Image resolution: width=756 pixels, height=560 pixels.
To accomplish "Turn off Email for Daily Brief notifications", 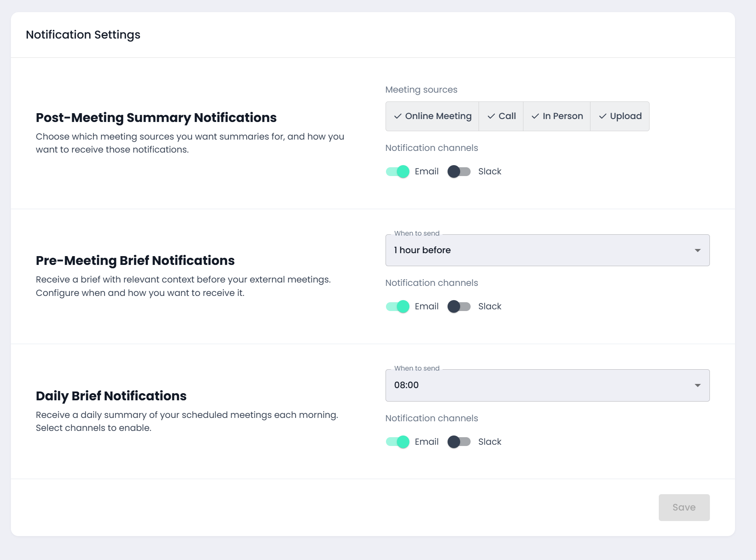I will coord(398,442).
